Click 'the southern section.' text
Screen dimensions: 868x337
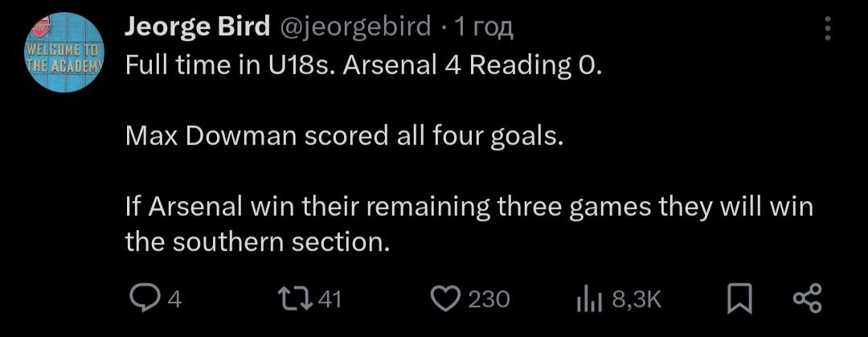(257, 241)
